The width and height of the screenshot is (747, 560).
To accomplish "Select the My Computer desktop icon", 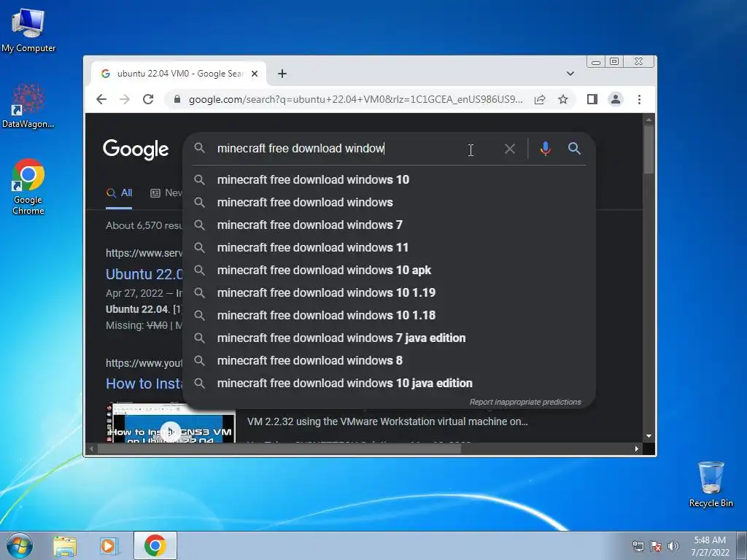I will point(28,31).
